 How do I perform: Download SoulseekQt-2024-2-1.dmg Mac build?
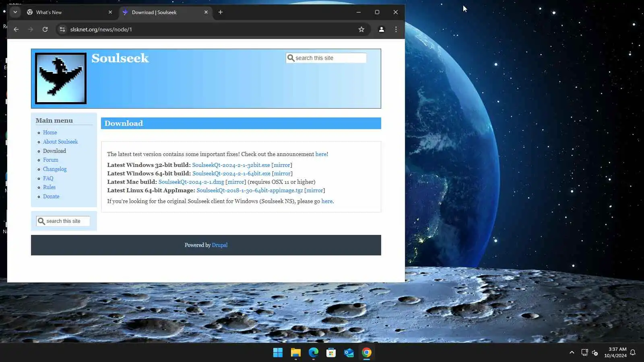click(191, 182)
